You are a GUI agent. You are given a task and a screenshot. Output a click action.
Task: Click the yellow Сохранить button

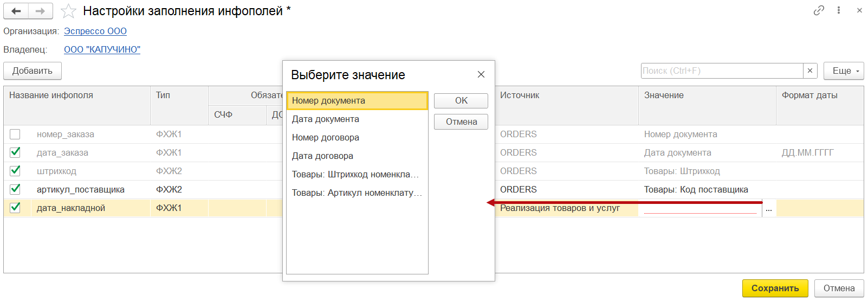[775, 288]
